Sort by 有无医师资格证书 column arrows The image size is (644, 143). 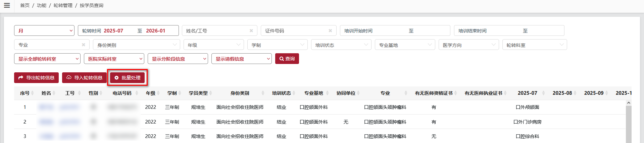tap(456, 93)
